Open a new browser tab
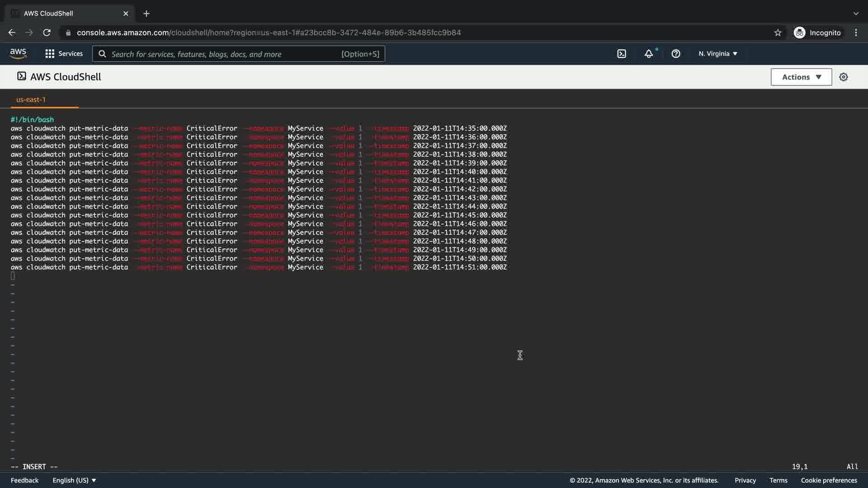The image size is (868, 488). pos(146,14)
